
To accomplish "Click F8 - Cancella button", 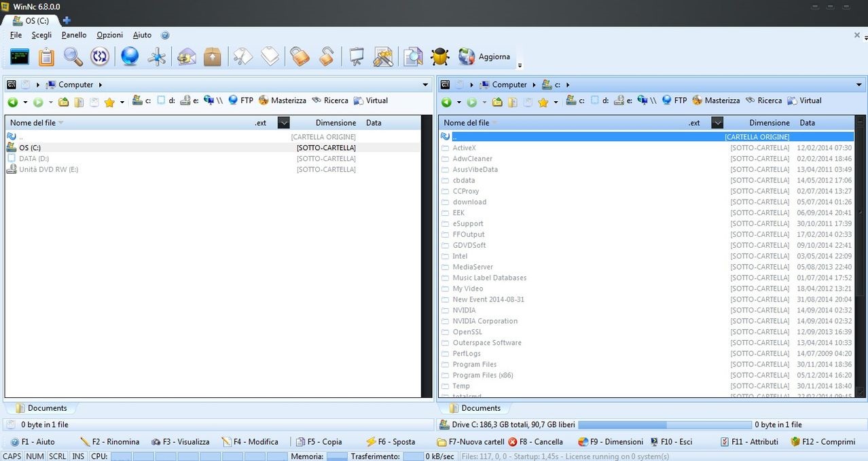I will [535, 442].
